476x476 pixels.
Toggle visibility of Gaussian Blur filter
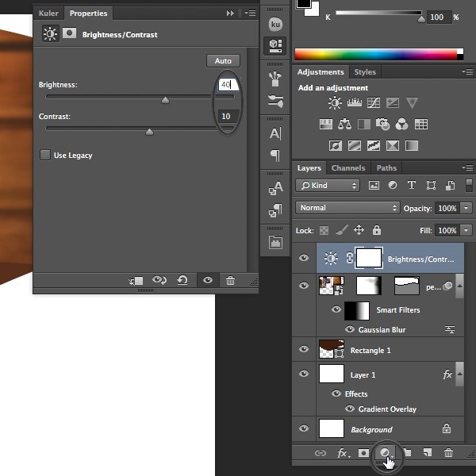(x=349, y=329)
